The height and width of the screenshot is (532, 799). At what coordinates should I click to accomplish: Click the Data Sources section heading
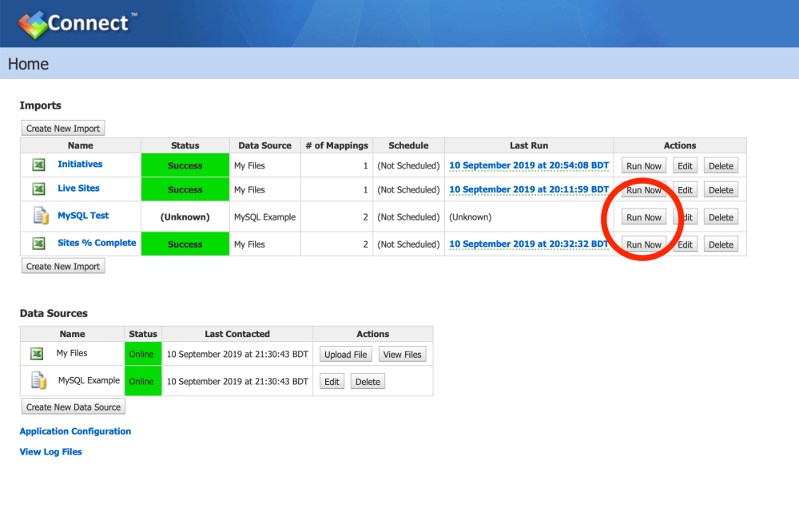(54, 313)
